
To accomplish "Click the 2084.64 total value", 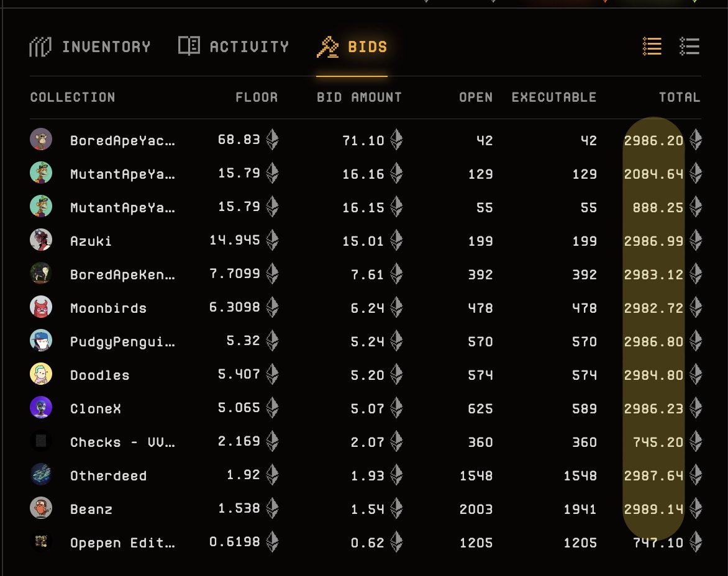I will tap(653, 174).
